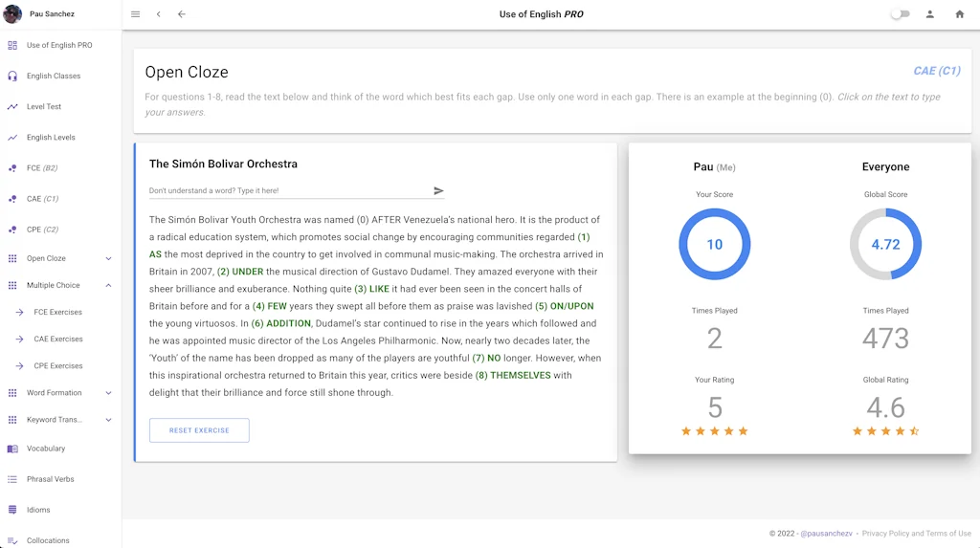This screenshot has width=980, height=548.
Task: Click the Idioms icon in sidebar
Action: click(x=12, y=509)
